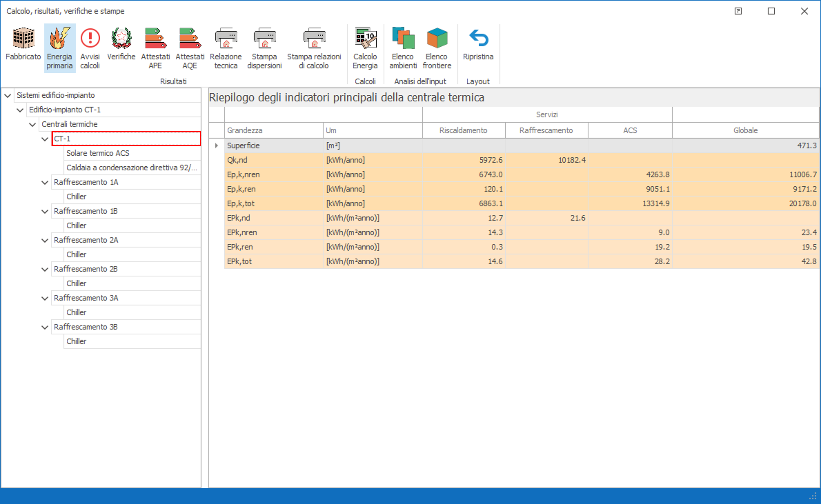Collapse the Sistemi edificio-impianto node
821x504 pixels.
point(8,96)
